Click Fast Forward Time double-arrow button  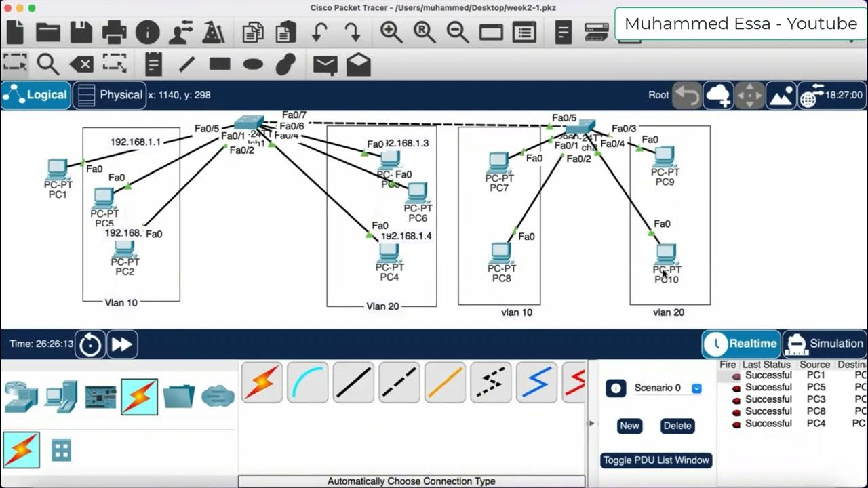122,344
